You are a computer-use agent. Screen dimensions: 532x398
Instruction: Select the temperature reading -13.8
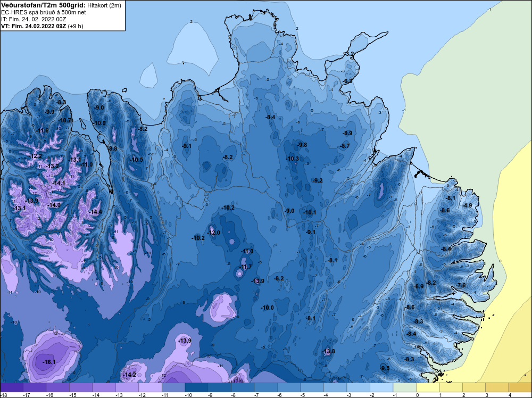pyautogui.click(x=328, y=351)
